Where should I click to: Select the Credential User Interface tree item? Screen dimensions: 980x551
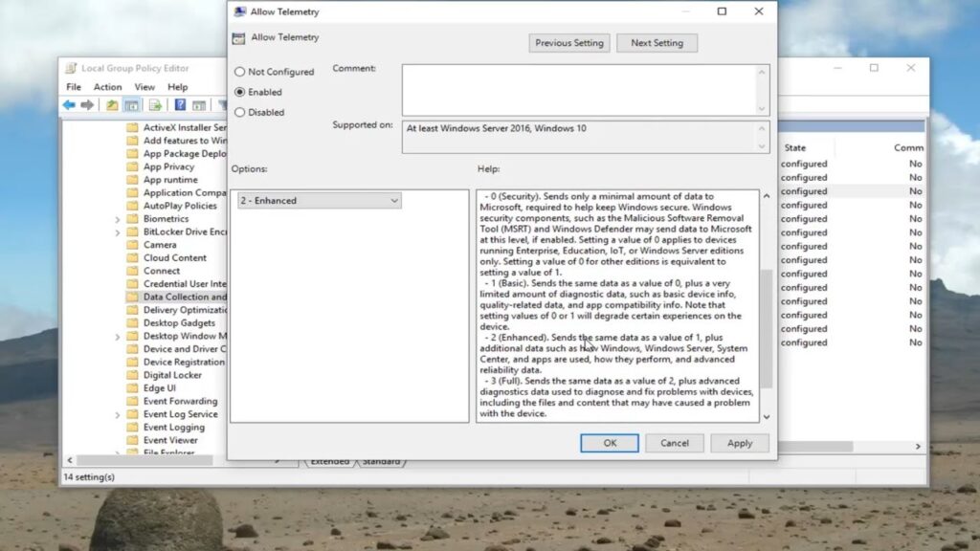click(185, 284)
